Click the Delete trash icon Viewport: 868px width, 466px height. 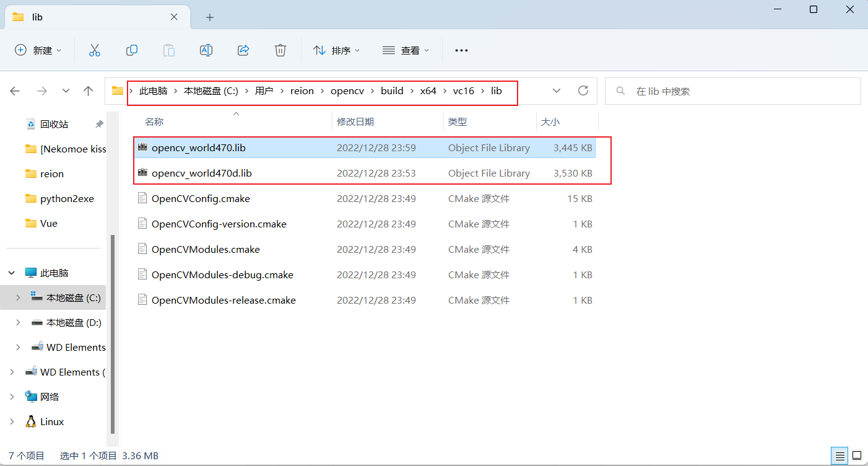point(280,50)
